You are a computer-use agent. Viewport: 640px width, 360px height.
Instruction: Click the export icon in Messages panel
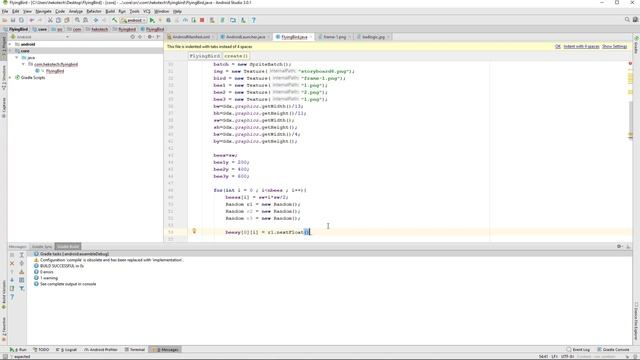point(12,288)
